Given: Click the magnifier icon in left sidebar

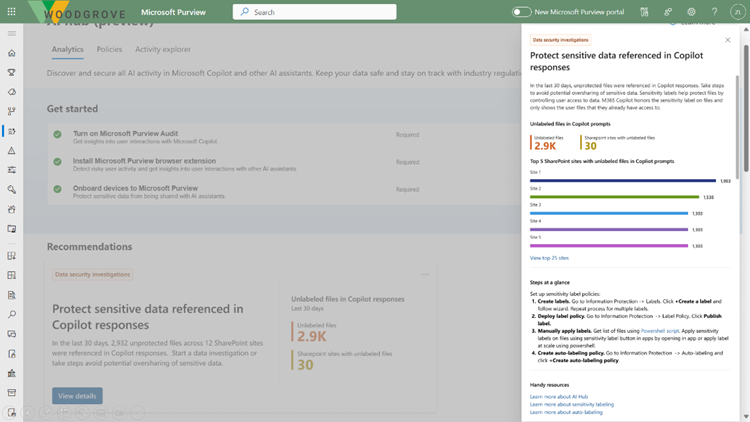Looking at the screenshot, I should tap(12, 314).
